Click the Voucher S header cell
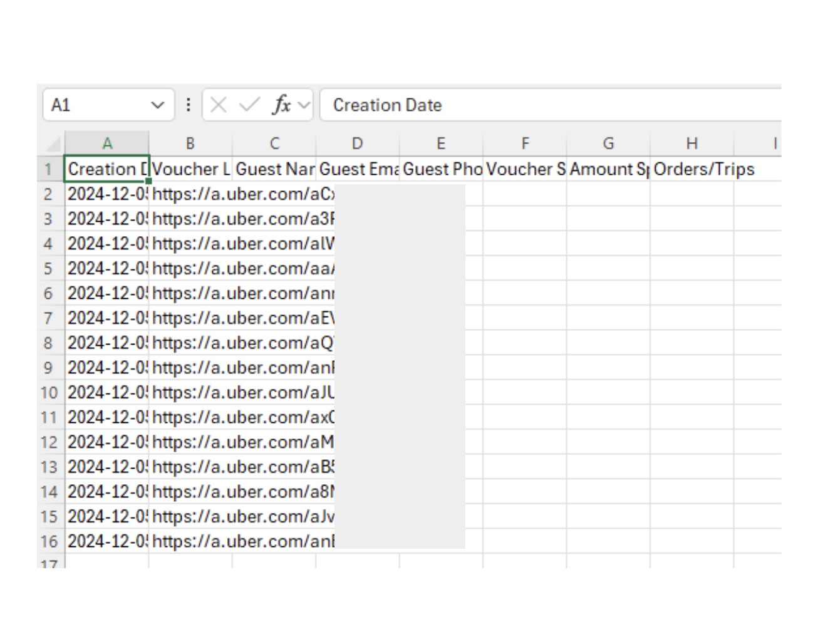Viewport: 833px width, 644px height. click(x=525, y=169)
